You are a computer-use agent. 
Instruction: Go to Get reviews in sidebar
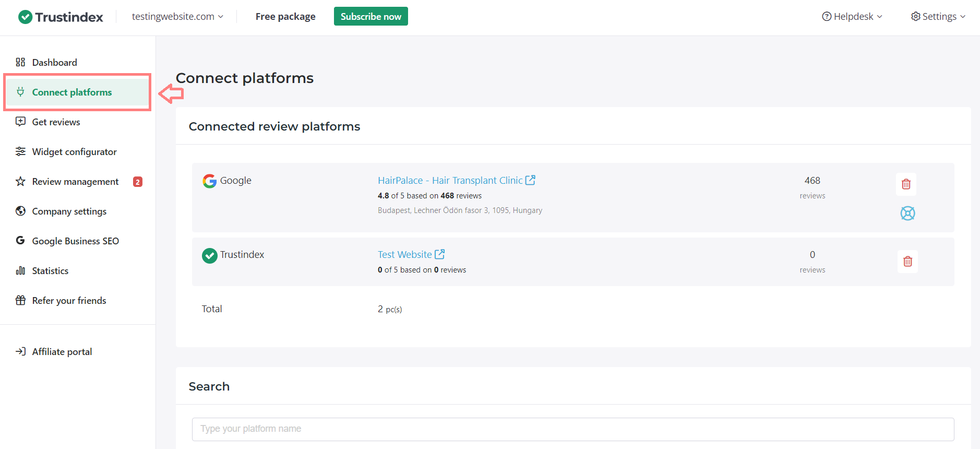tap(56, 122)
